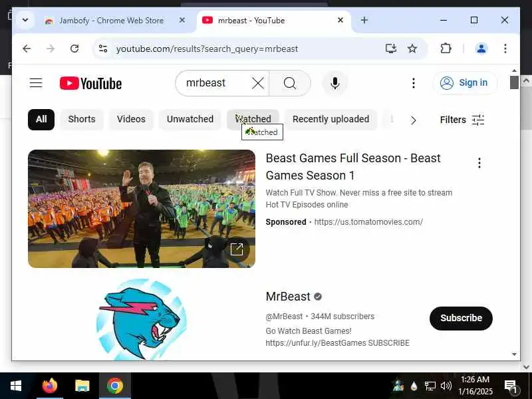Clear the mrbeast search text
The image size is (532, 399).
click(x=258, y=83)
